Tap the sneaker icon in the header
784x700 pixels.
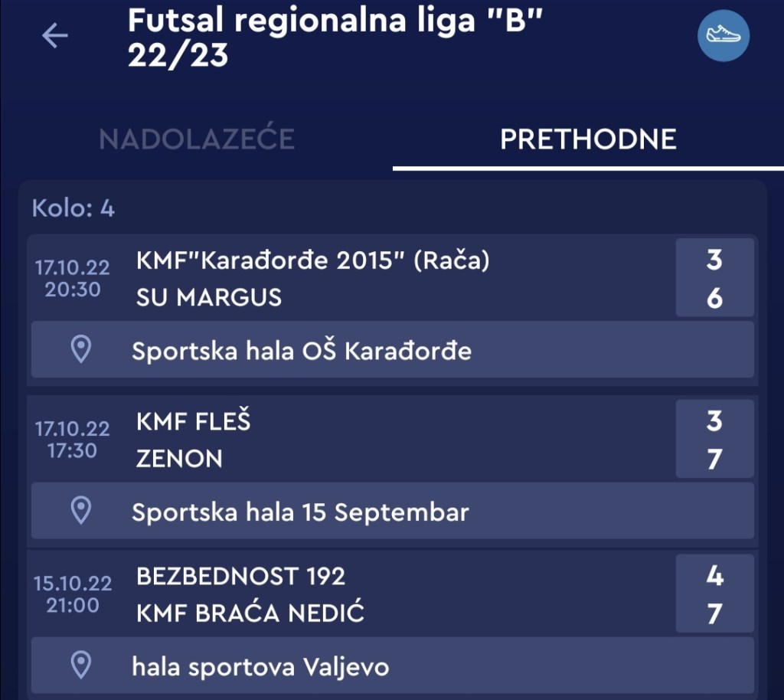tap(723, 34)
